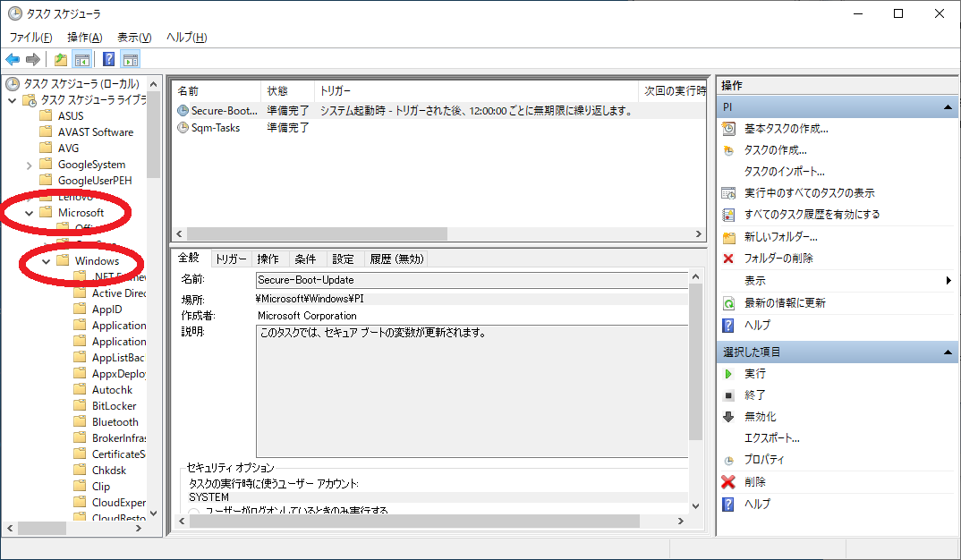The image size is (961, 560).
Task: Open the 操作(A) menu
Action: tap(85, 37)
